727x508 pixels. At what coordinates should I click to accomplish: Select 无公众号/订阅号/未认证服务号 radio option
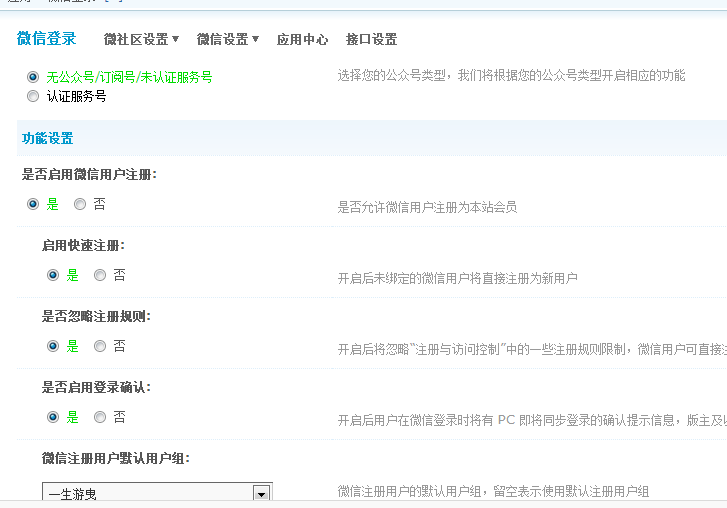click(x=33, y=76)
